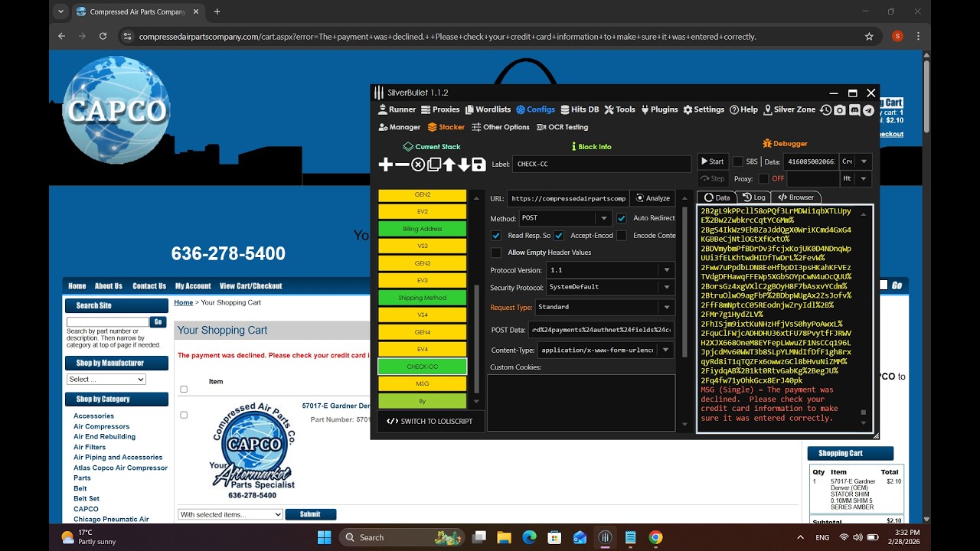Click the POST Data input field
The height and width of the screenshot is (551, 980).
click(x=601, y=330)
